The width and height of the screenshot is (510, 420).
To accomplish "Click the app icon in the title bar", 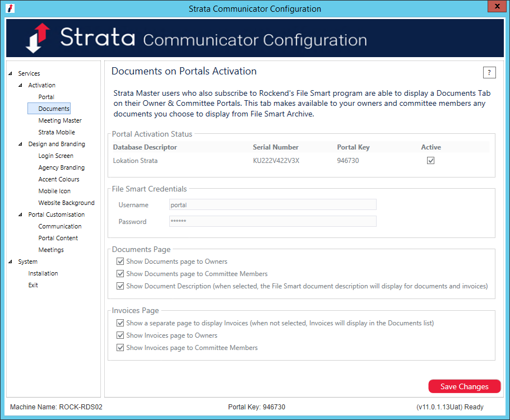I will pos(10,8).
